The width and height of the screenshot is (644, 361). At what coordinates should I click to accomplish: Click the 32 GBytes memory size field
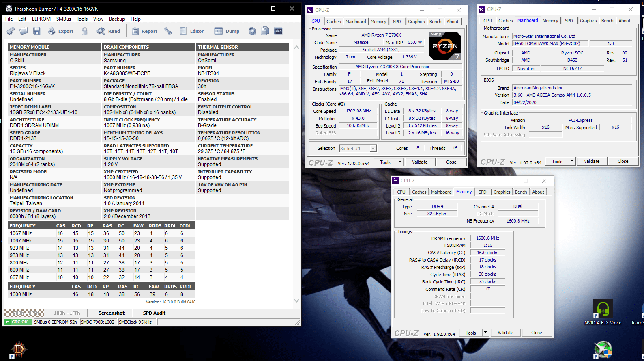(437, 214)
